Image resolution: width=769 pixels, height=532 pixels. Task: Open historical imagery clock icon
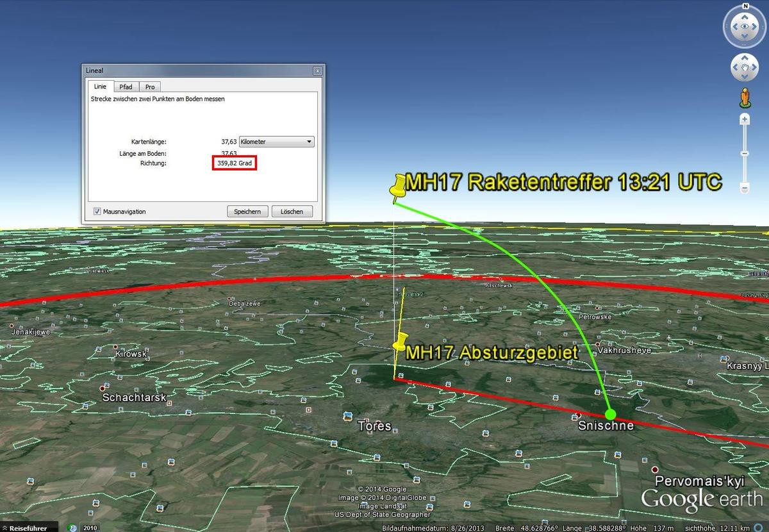pos(74,528)
